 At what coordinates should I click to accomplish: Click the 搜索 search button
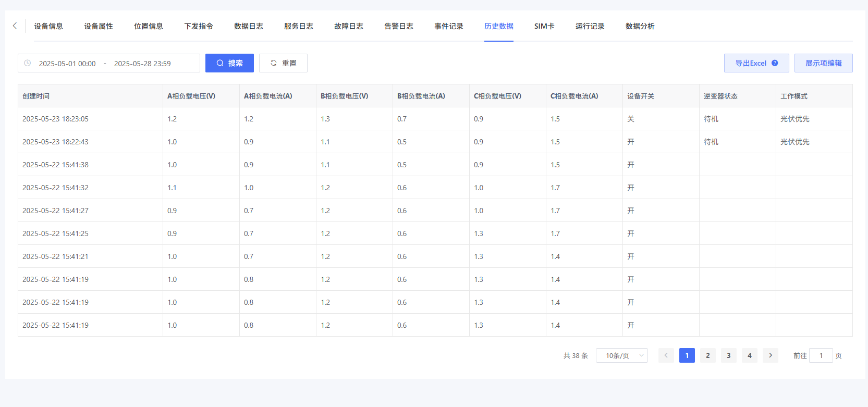click(x=229, y=63)
